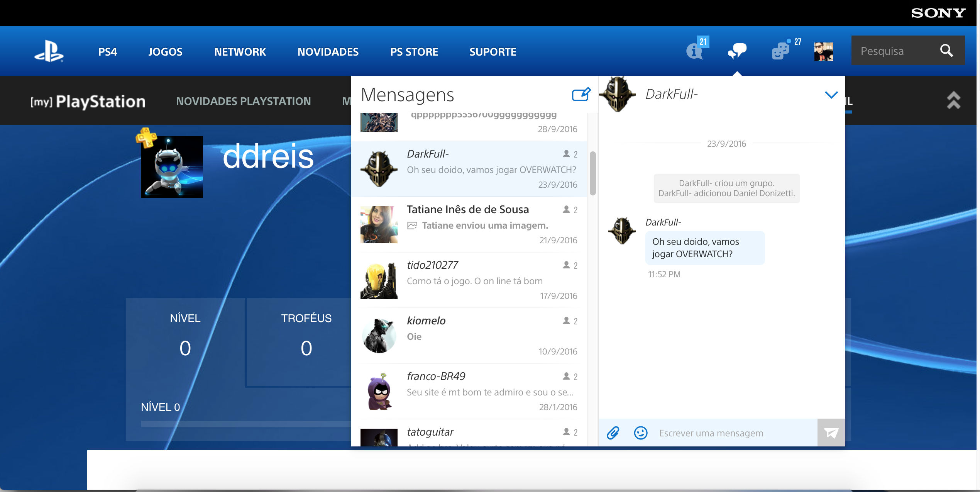Open the PS STORE menu item
This screenshot has height=492, width=980.
pos(414,51)
